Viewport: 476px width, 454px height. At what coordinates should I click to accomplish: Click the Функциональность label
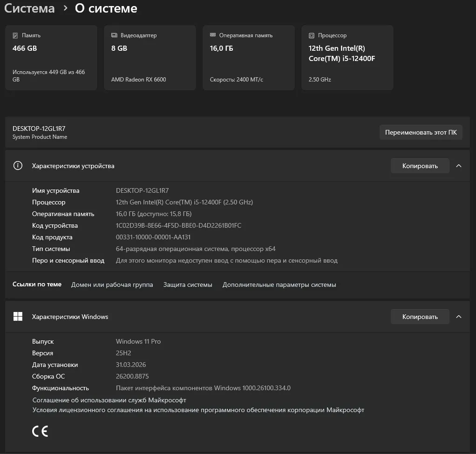[61, 388]
